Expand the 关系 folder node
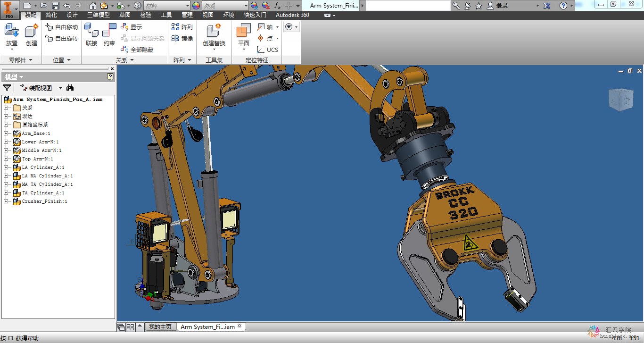 (6, 108)
